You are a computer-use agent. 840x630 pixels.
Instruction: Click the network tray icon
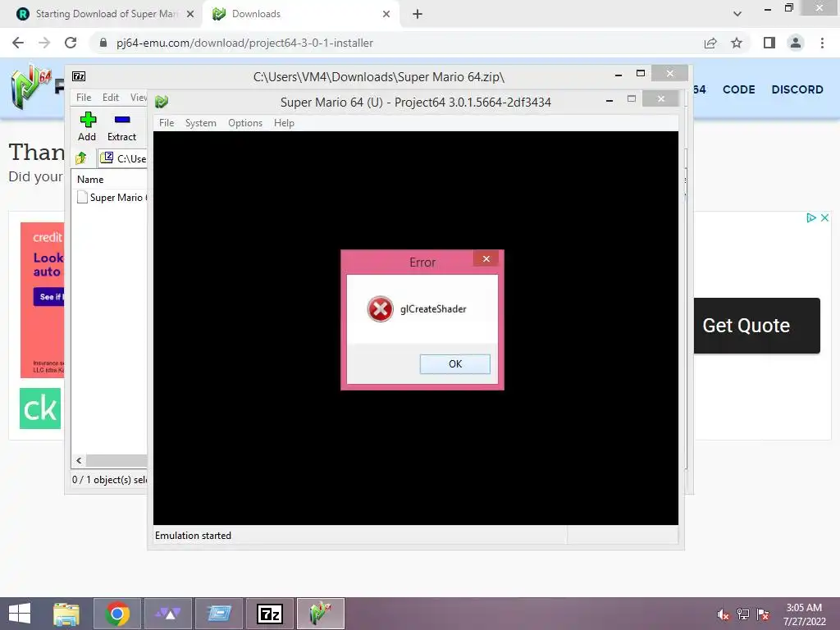coord(743,614)
